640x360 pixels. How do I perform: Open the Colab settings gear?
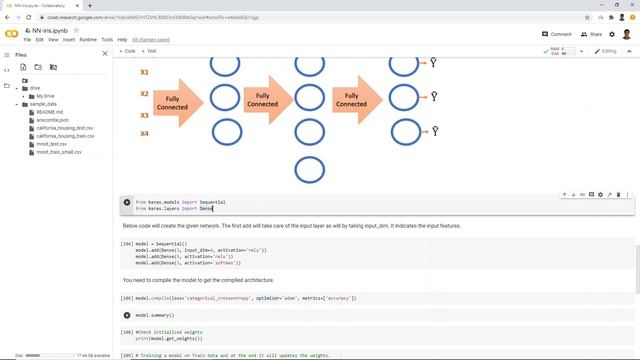point(612,34)
